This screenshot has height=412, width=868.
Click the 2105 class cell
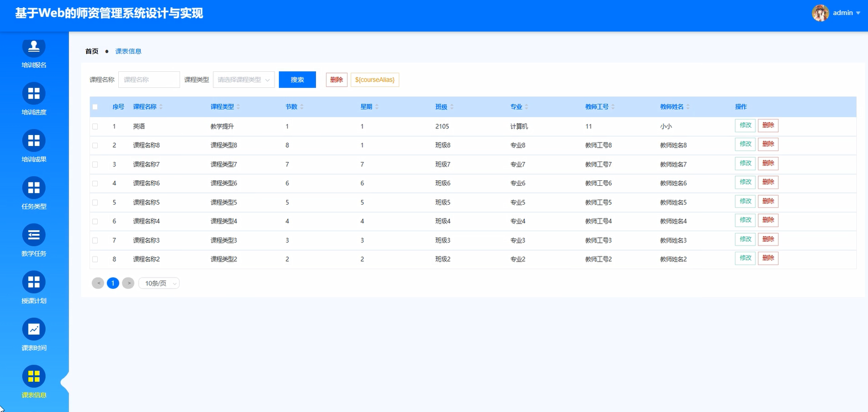click(x=442, y=127)
